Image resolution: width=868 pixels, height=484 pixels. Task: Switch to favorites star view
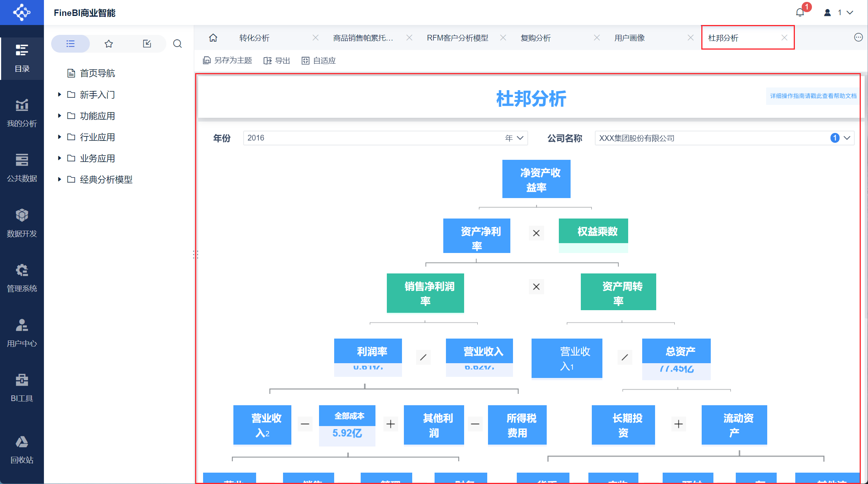[109, 44]
